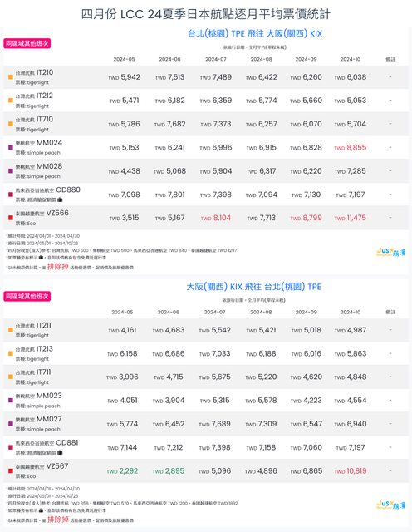Image resolution: width=412 pixels, height=532 pixels.
Task: Click the purple square beside MM027
Action: [x=11, y=424]
